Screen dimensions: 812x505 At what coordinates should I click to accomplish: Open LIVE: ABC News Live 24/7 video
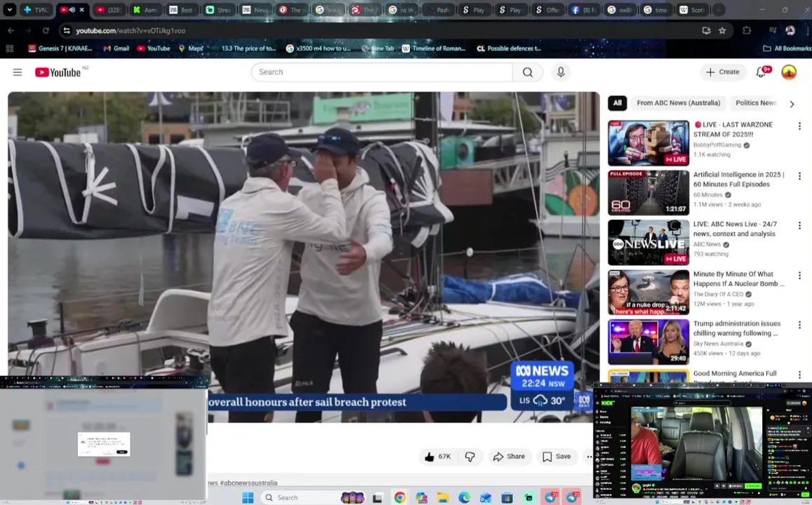[648, 243]
